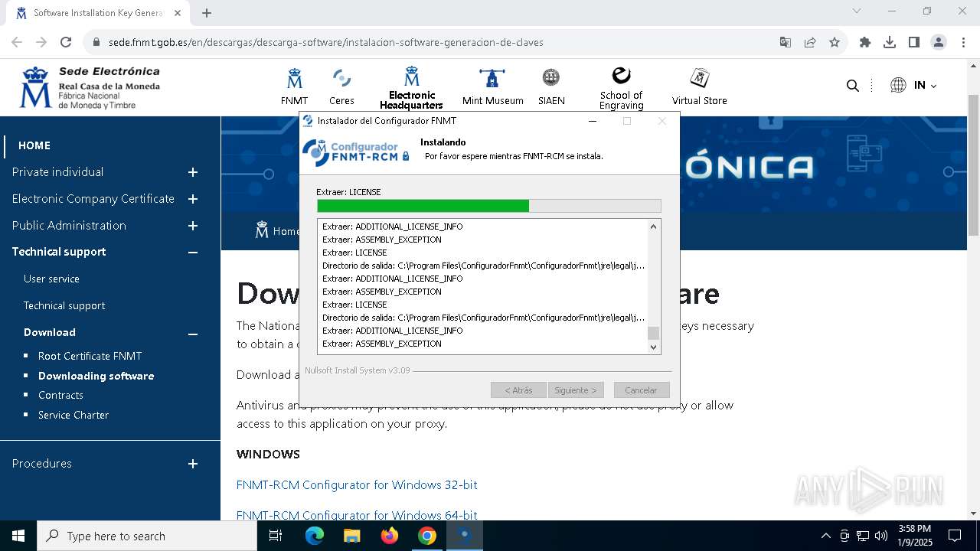The height and width of the screenshot is (551, 980).
Task: Open Root Certificate FNMT item
Action: pyautogui.click(x=90, y=356)
